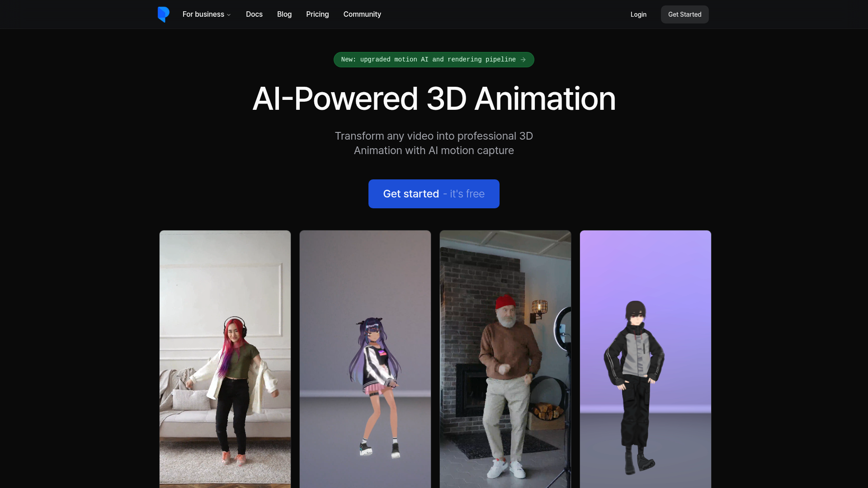Click the blue 'Get started - it's free' button
The height and width of the screenshot is (488, 868).
click(434, 193)
